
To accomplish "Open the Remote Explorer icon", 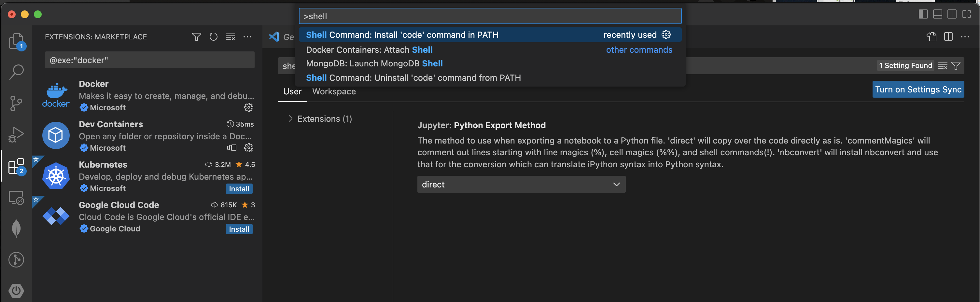I will pos(16,198).
